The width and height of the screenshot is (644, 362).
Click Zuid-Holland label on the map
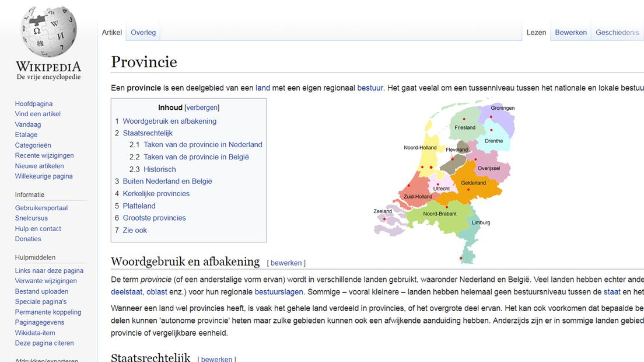point(418,196)
